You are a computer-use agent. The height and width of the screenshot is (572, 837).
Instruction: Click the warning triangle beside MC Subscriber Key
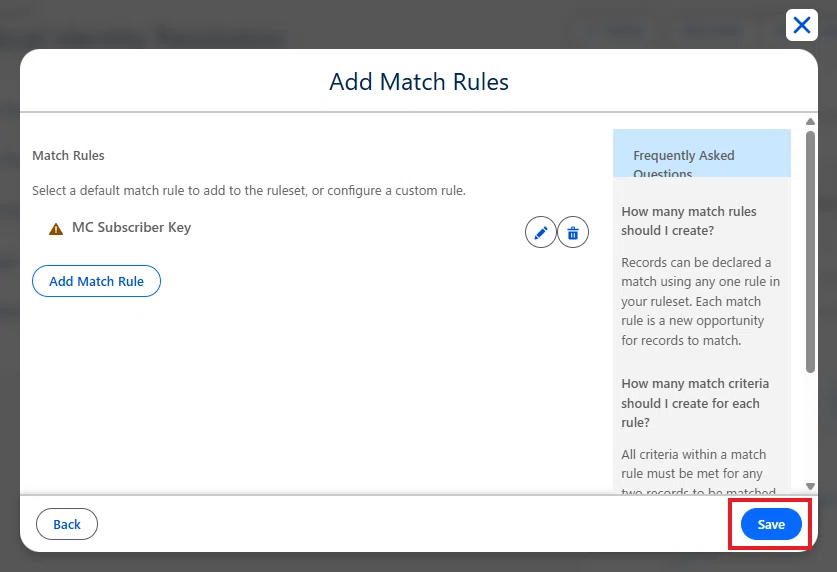[x=56, y=229]
